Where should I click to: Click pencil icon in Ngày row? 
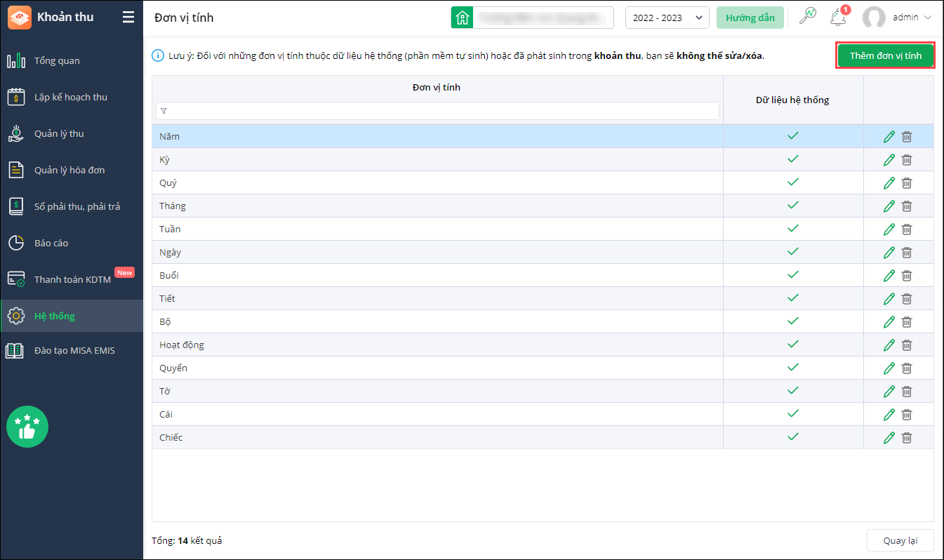[889, 253]
